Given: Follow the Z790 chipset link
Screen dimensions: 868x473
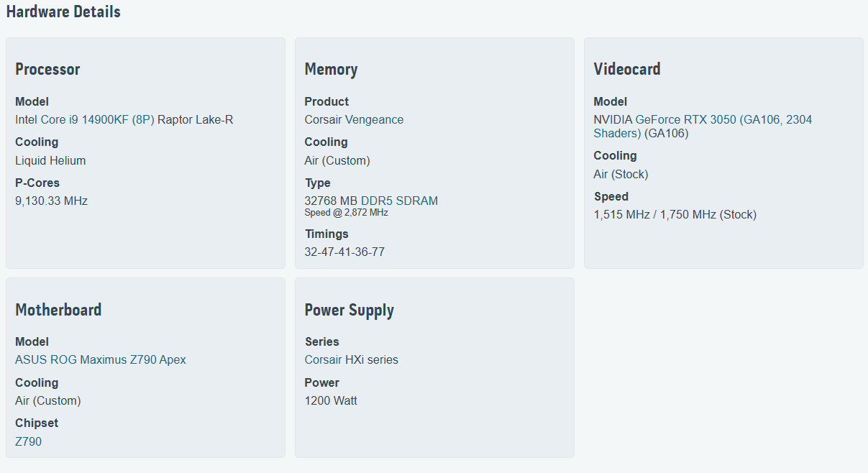Looking at the screenshot, I should pos(29,441).
